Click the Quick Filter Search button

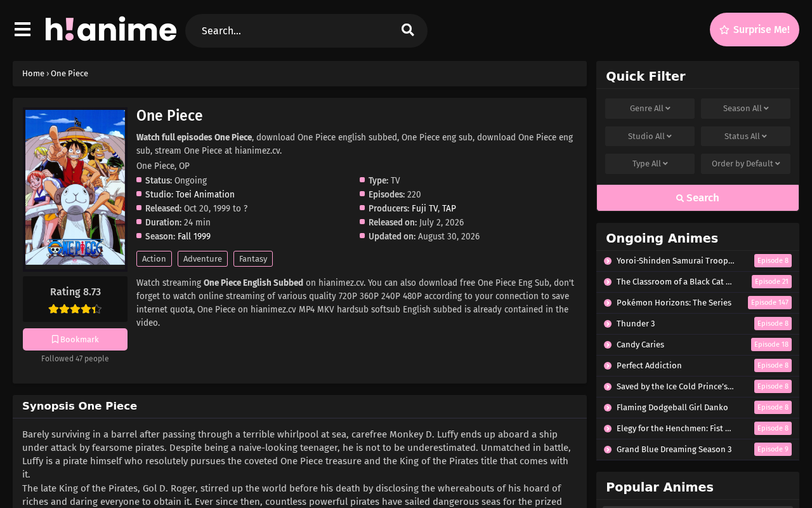698,198
